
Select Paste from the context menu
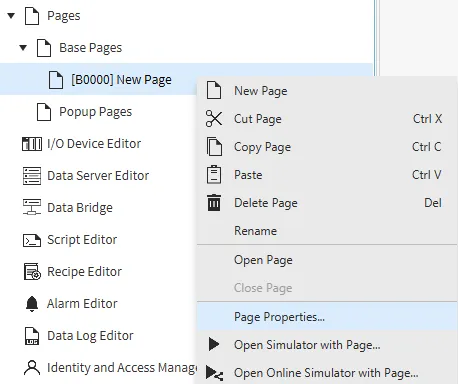click(327, 175)
